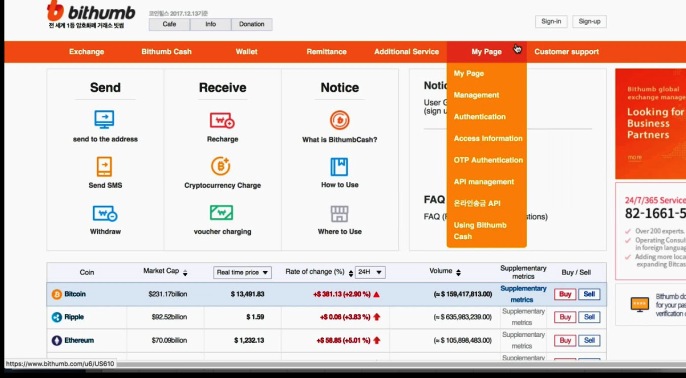This screenshot has width=686, height=378.
Task: Open the Send SMS icon
Action: (x=105, y=167)
